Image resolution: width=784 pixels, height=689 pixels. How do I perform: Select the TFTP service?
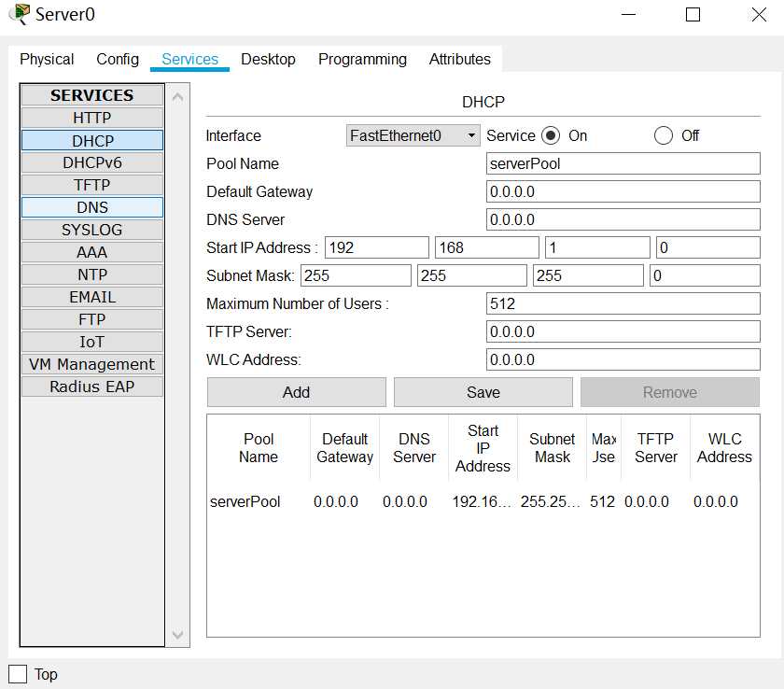(x=92, y=185)
